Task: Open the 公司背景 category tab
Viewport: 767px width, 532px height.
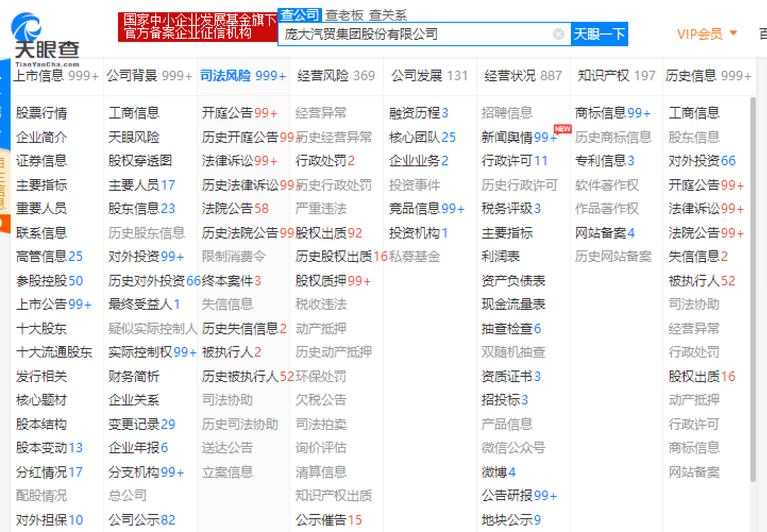Action: 149,76
